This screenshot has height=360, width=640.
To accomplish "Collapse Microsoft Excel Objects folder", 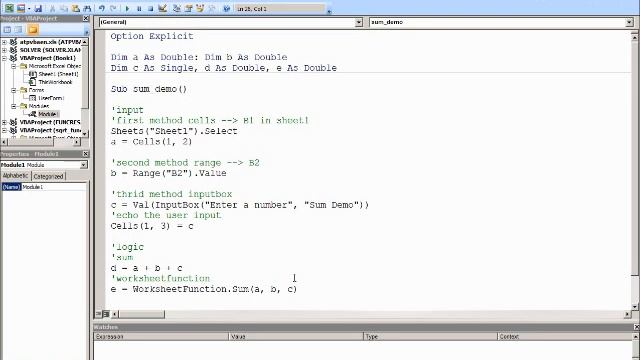I will [x=13, y=66].
